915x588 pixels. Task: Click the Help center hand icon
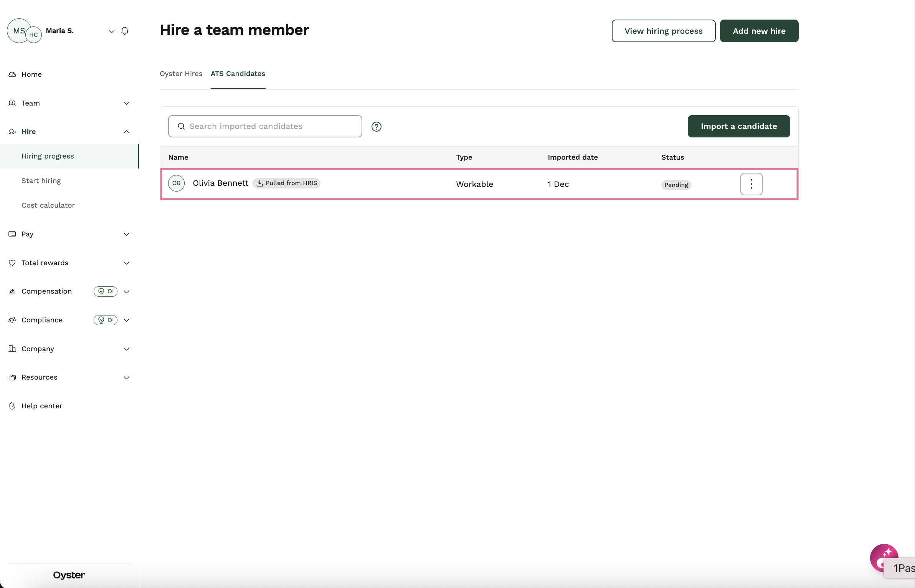tap(12, 406)
